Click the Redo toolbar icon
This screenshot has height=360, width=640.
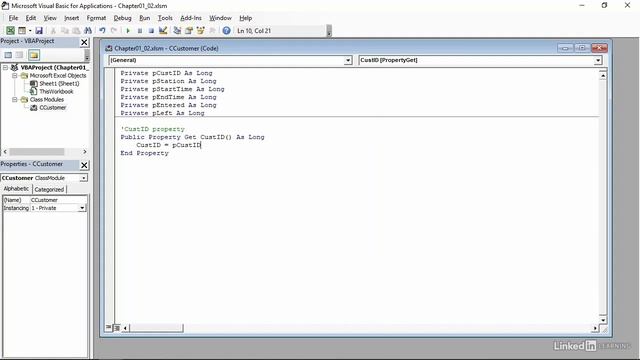coord(114,31)
